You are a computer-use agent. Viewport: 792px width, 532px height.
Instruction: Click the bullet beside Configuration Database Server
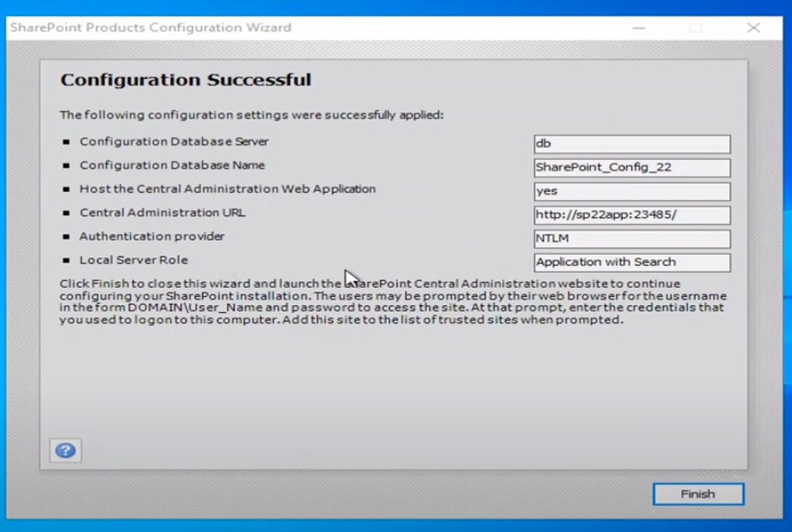pos(66,141)
